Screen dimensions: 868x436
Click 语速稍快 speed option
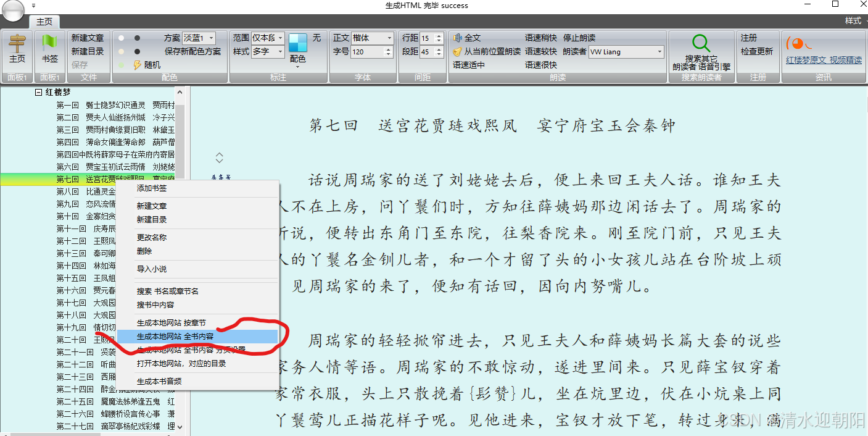(541, 38)
